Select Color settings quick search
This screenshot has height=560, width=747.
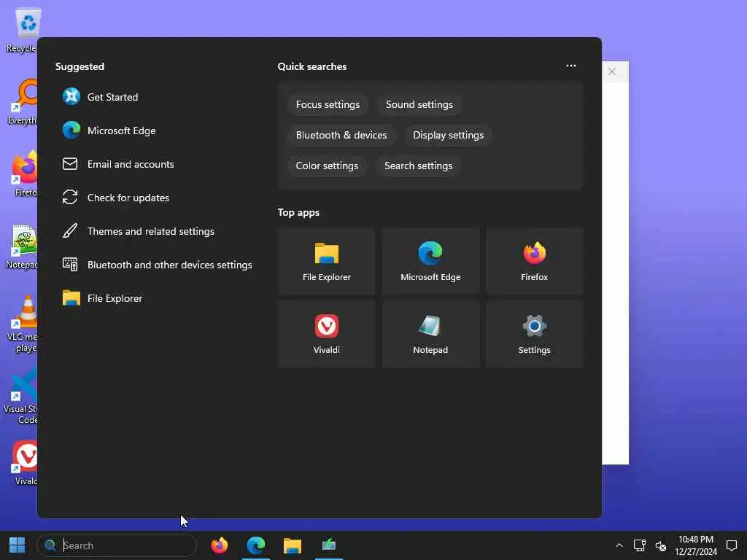327,166
